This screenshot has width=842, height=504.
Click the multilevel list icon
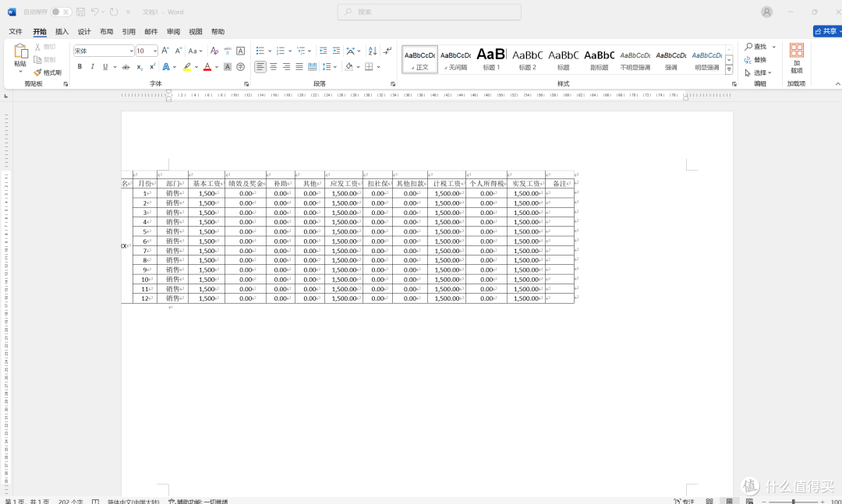tap(301, 51)
